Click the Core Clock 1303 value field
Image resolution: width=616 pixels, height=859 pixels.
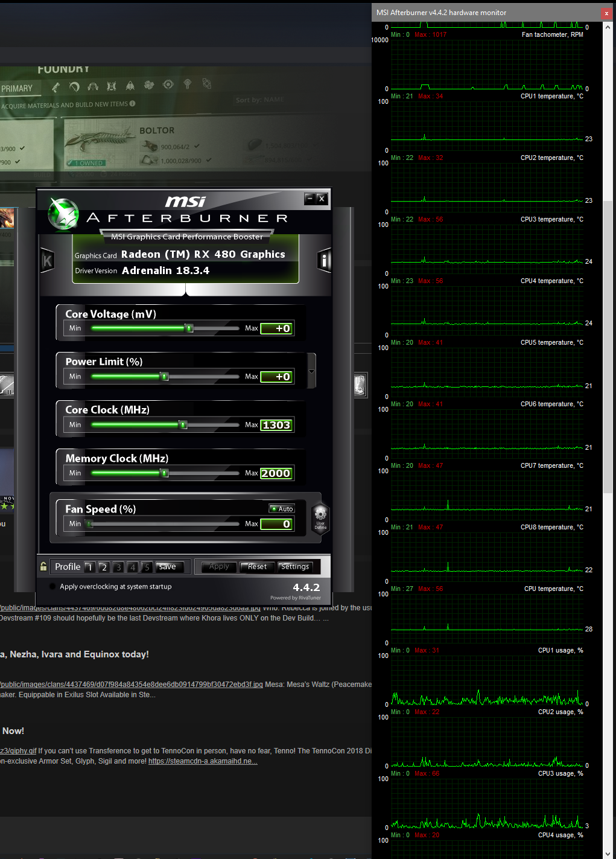[278, 425]
